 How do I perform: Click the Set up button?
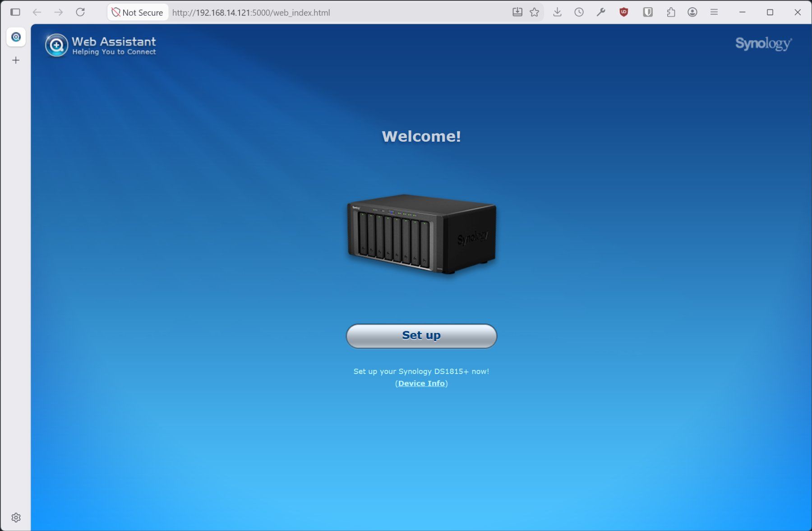pos(421,336)
